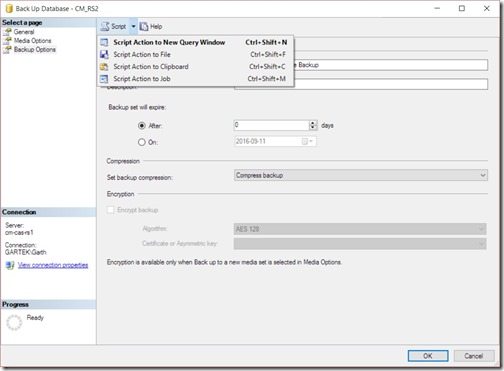Click the Script to Job icon
This screenshot has width=504, height=371.
point(104,79)
